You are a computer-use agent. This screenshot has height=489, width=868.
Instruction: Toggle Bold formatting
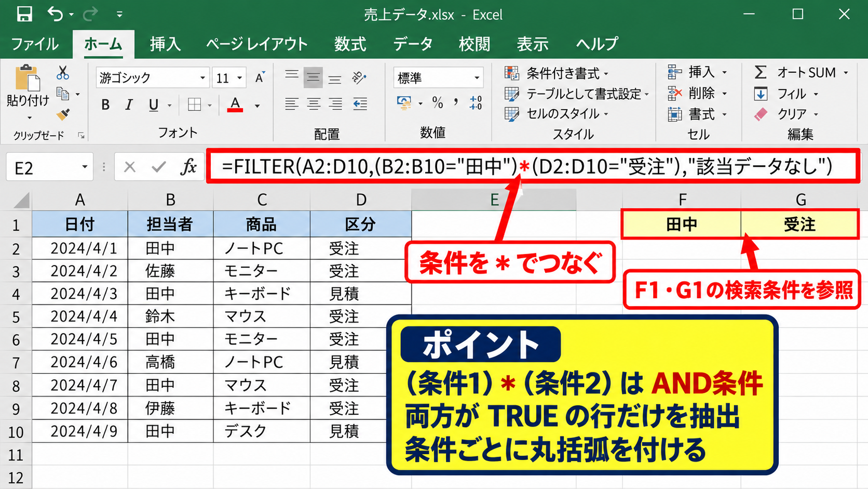tap(105, 105)
